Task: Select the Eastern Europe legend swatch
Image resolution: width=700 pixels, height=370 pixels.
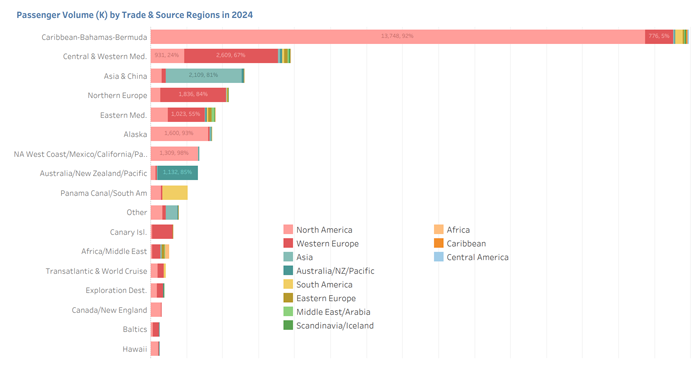Action: point(288,298)
